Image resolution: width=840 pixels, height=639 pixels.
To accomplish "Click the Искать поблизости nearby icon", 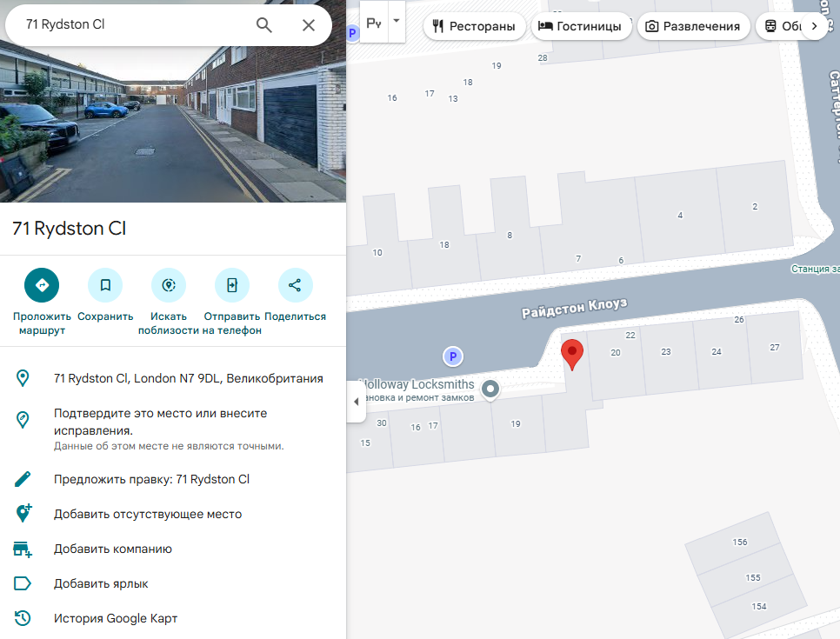I will pyautogui.click(x=169, y=284).
